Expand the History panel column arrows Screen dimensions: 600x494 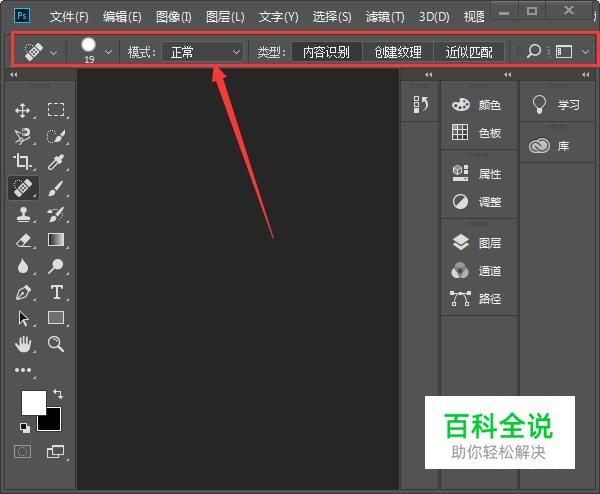tap(429, 75)
